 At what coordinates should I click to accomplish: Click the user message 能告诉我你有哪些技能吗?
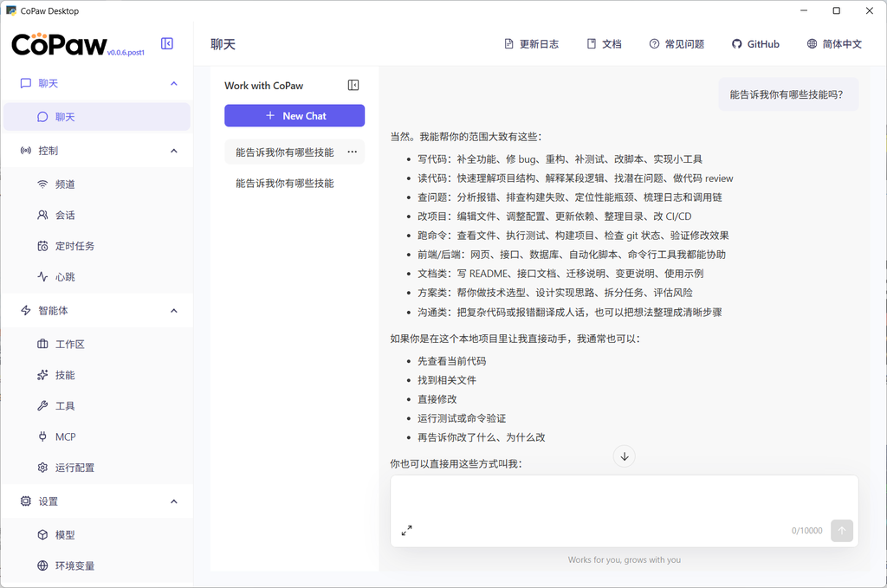click(788, 94)
